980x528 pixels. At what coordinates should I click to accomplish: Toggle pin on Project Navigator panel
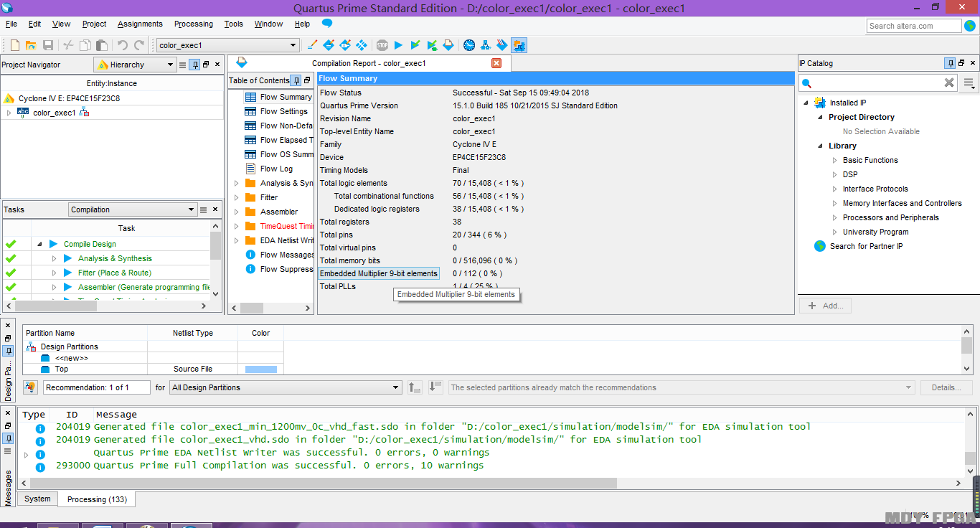pyautogui.click(x=194, y=65)
